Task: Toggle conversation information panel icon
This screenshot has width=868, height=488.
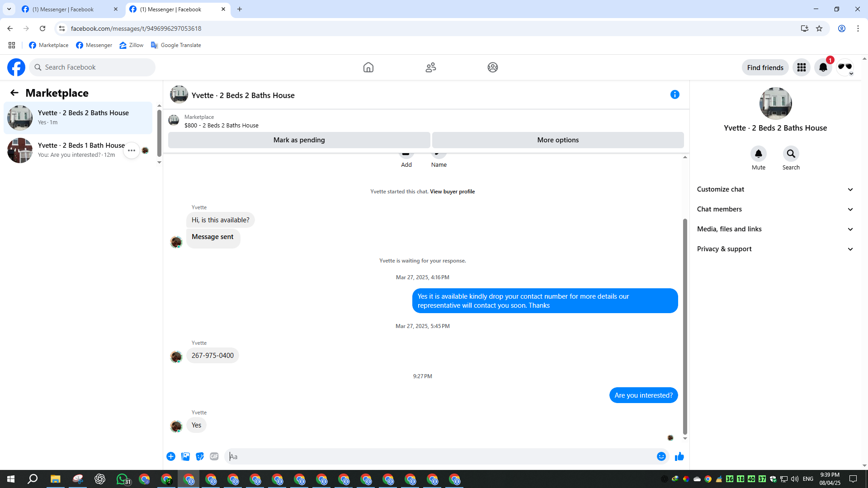Action: point(675,94)
